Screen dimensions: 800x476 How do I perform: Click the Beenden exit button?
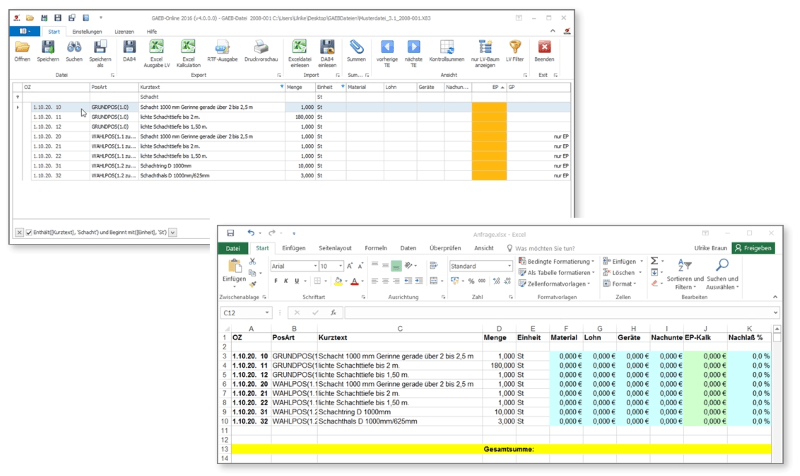coord(544,49)
